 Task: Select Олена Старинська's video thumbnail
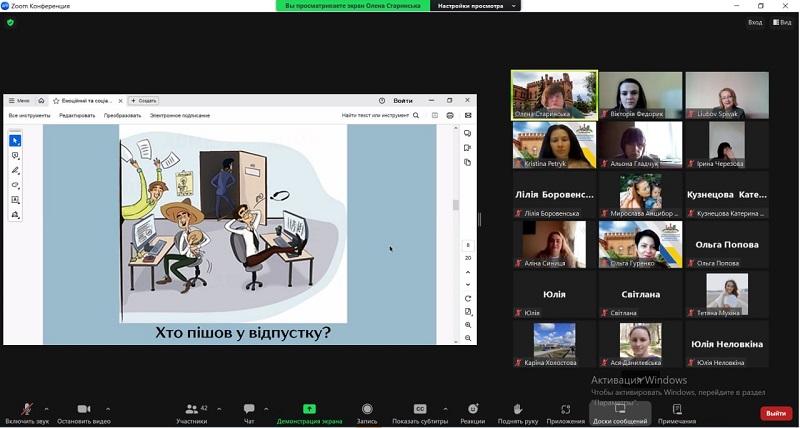click(x=554, y=95)
